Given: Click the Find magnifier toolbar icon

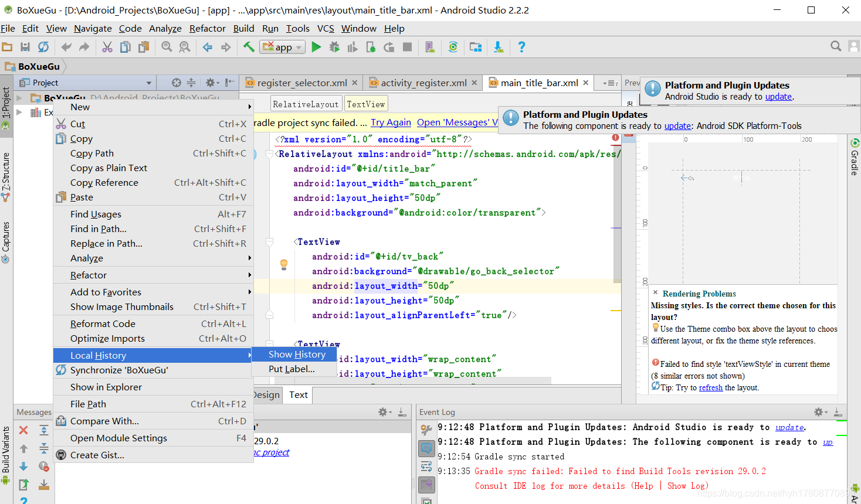Looking at the screenshot, I should tap(167, 47).
